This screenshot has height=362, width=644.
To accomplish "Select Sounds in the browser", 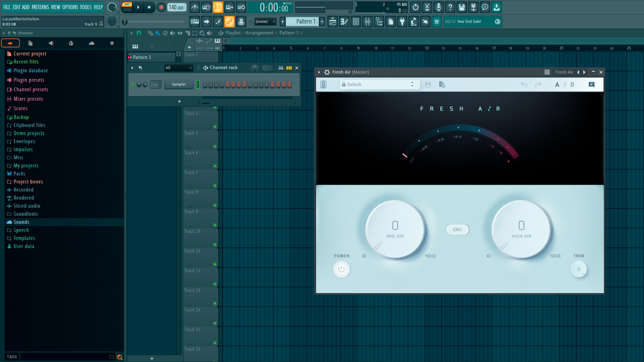I will click(21, 222).
